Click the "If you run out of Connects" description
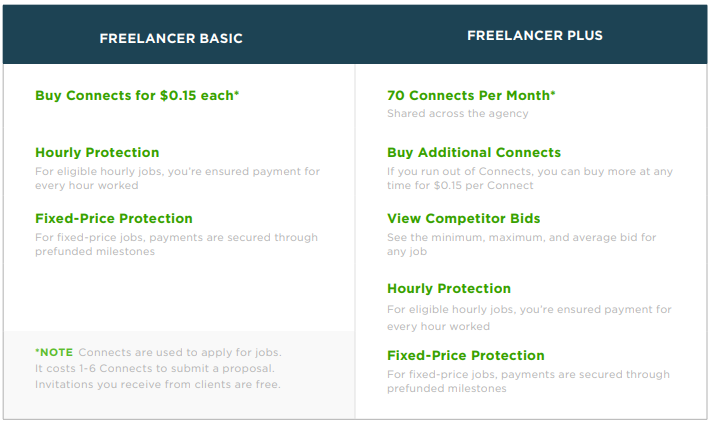 point(529,179)
